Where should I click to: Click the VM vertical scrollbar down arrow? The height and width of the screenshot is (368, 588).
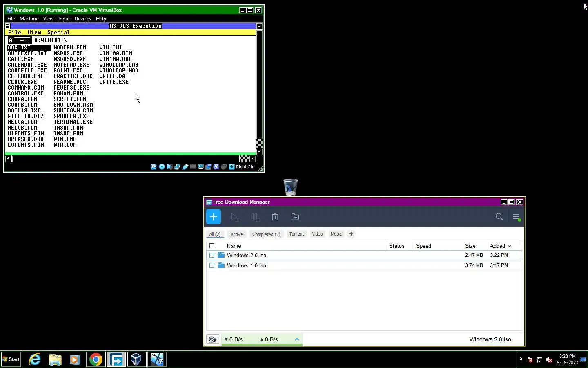click(x=259, y=152)
